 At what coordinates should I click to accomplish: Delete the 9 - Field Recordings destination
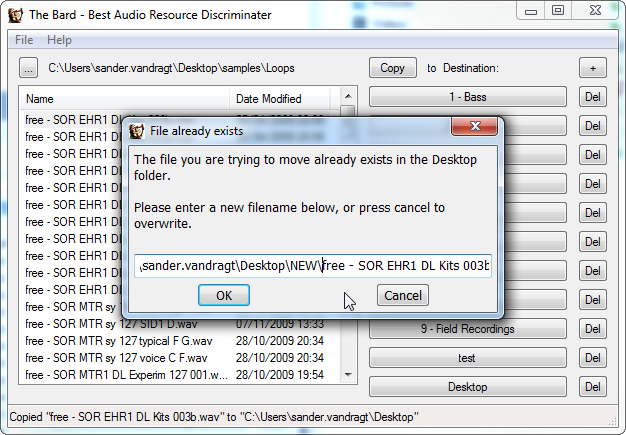pos(593,329)
